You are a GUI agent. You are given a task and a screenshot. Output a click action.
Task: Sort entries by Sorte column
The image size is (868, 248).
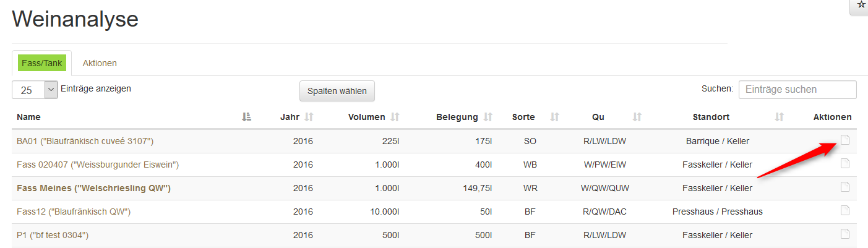pyautogui.click(x=554, y=117)
